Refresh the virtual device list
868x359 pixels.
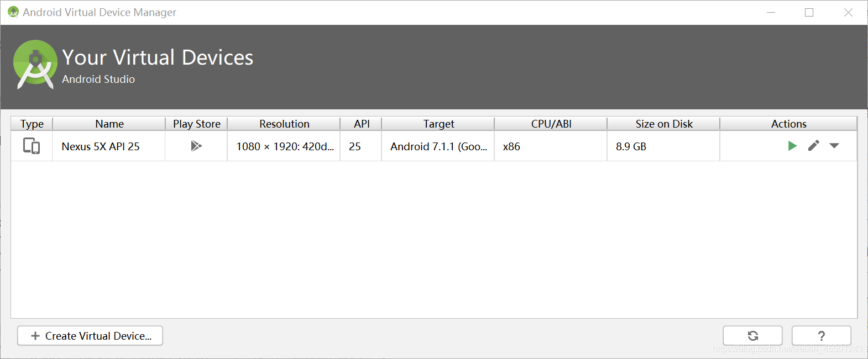[752, 336]
